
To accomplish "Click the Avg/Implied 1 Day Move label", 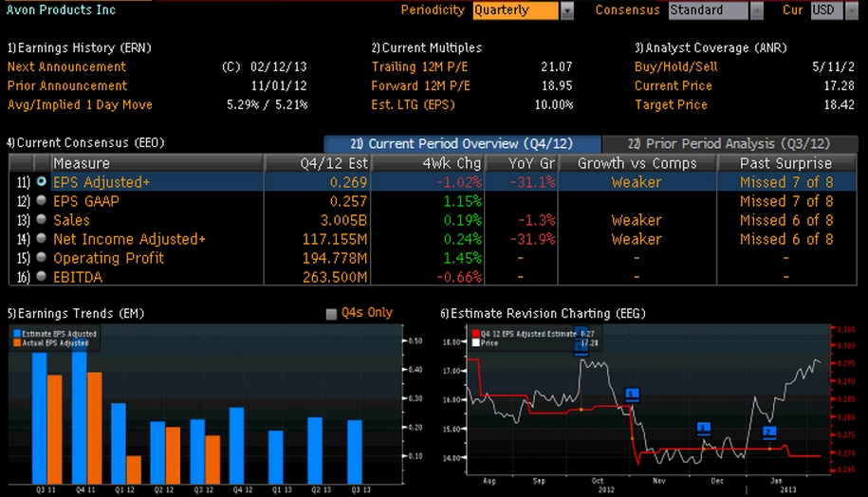I will (80, 104).
